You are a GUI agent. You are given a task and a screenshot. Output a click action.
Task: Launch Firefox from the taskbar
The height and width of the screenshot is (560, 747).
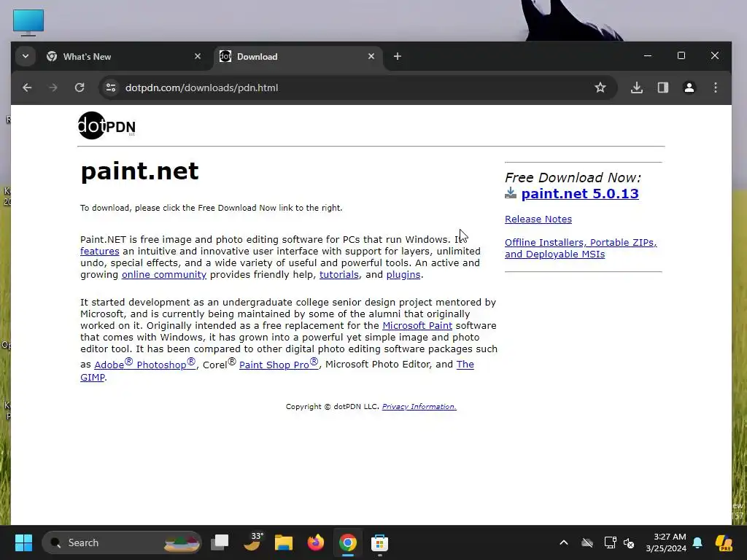pyautogui.click(x=315, y=542)
